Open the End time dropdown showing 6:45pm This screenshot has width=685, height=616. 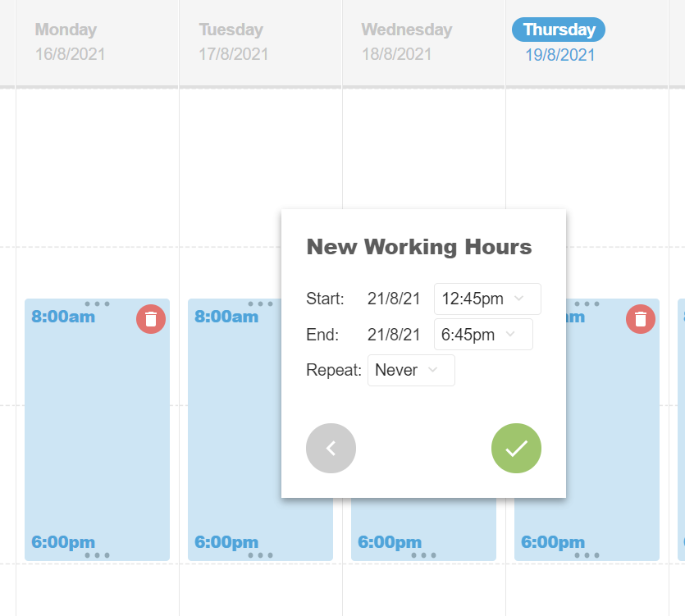click(x=483, y=335)
